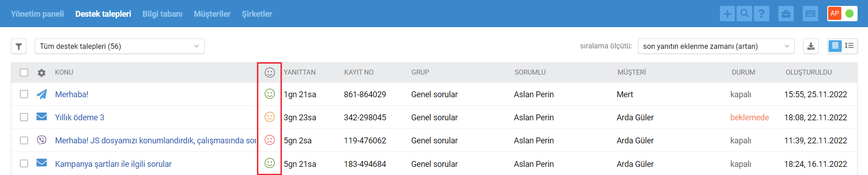Image resolution: width=868 pixels, height=175 pixels.
Task: Click the keyboard shortcuts icon
Action: pos(810,14)
